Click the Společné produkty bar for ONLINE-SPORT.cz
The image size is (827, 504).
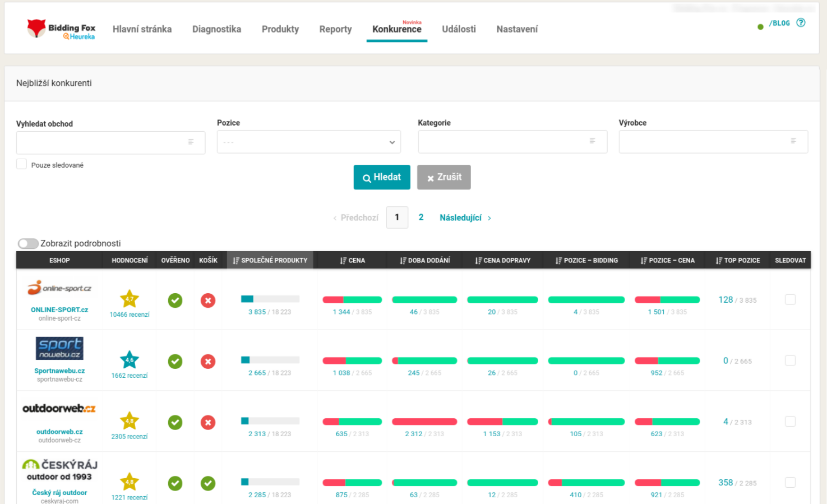click(x=270, y=299)
